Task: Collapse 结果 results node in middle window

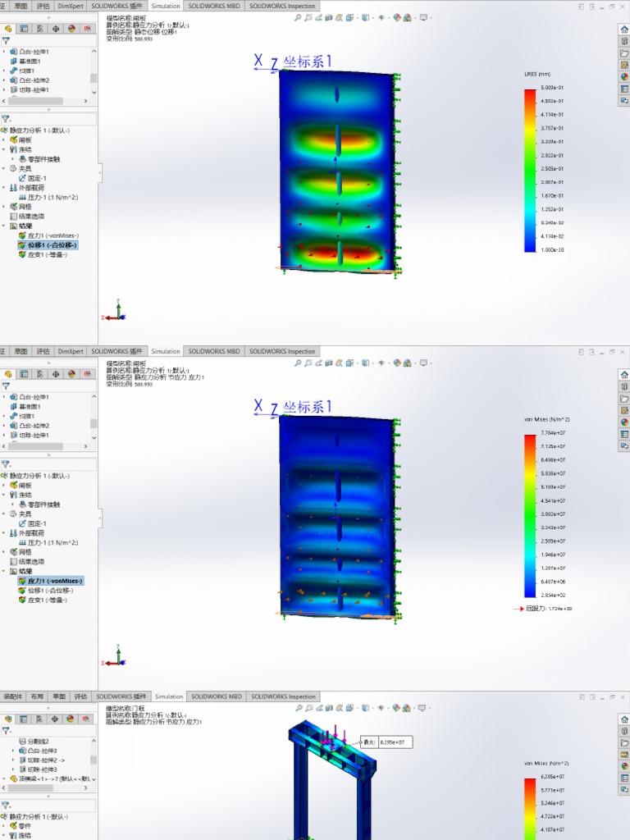Action: pos(4,572)
